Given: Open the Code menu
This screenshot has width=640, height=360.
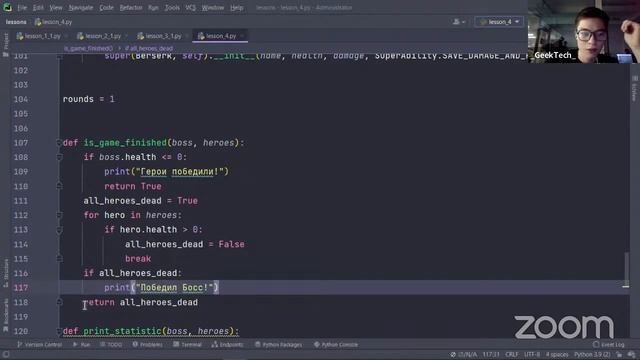Looking at the screenshot, I should point(106,7).
